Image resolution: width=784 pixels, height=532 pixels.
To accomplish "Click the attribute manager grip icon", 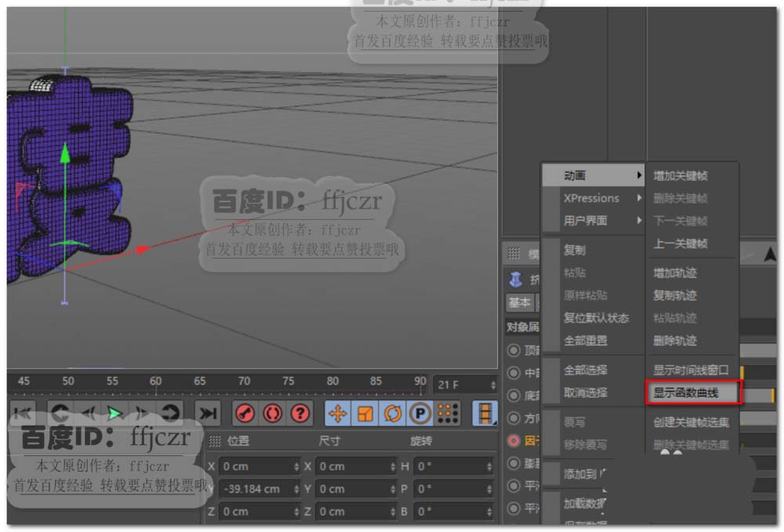I will click(x=514, y=253).
